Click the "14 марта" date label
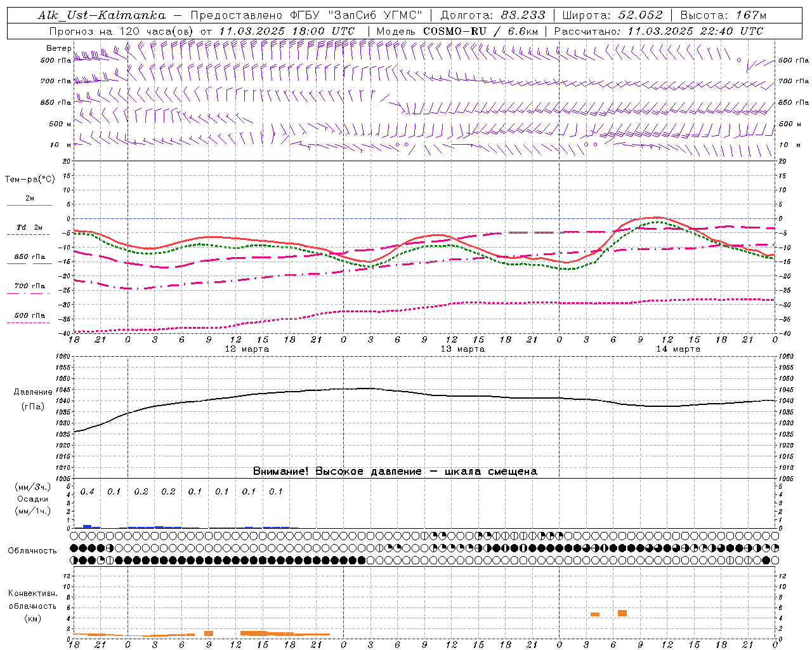This screenshot has height=650, width=812. [x=678, y=349]
